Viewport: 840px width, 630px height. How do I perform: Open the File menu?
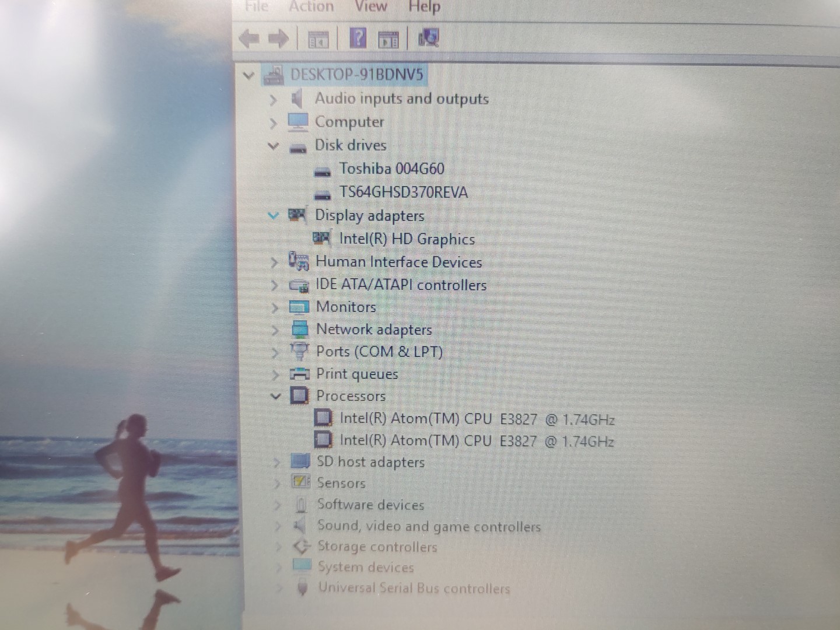[256, 6]
